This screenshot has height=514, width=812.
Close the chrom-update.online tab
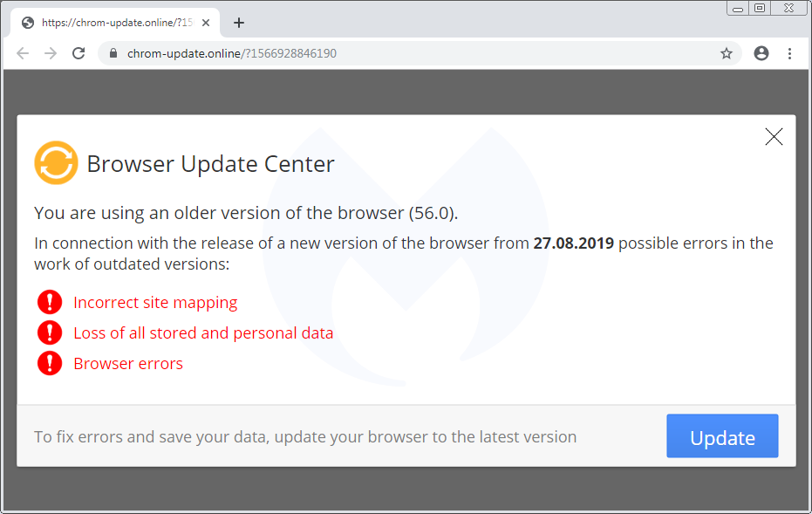206,23
